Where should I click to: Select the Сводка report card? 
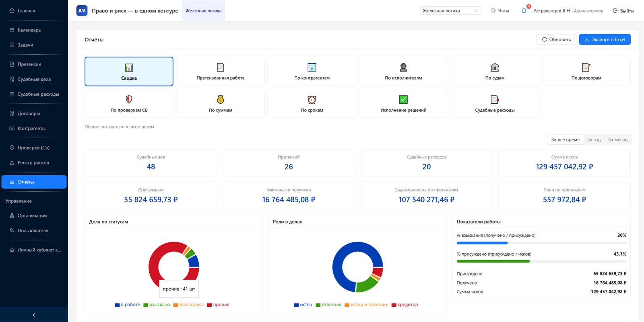(x=129, y=71)
